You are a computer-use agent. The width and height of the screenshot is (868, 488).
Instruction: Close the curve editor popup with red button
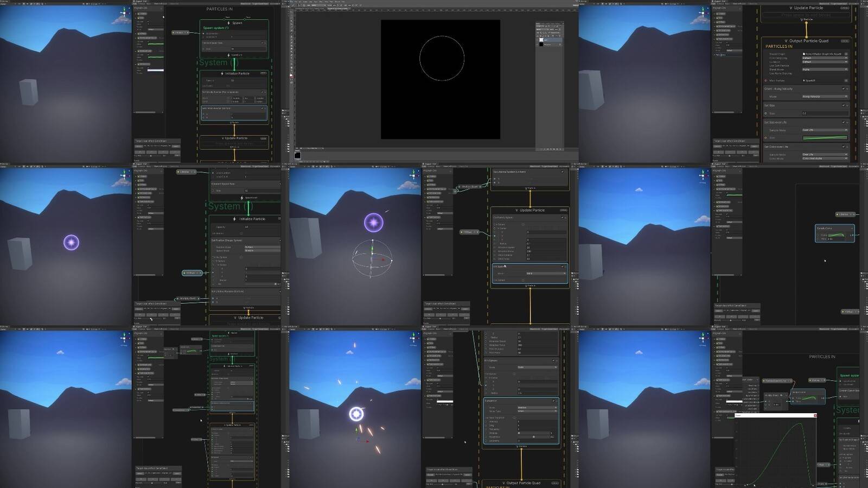815,415
